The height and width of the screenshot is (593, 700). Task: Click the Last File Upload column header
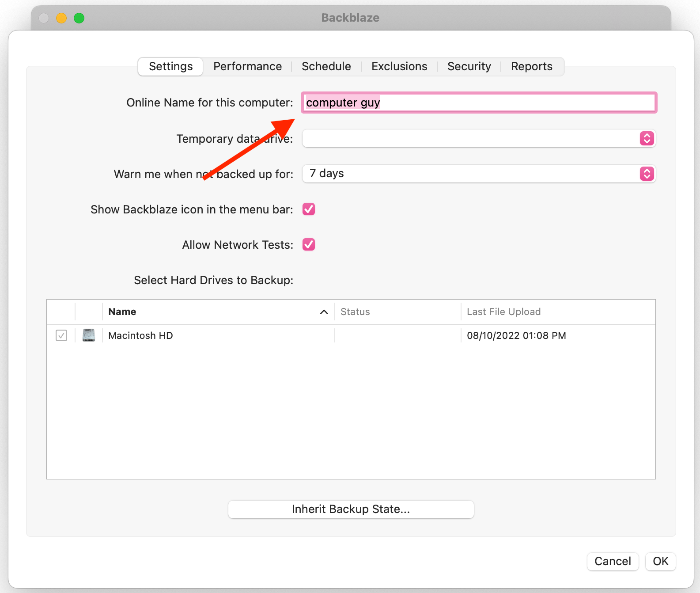pyautogui.click(x=558, y=312)
